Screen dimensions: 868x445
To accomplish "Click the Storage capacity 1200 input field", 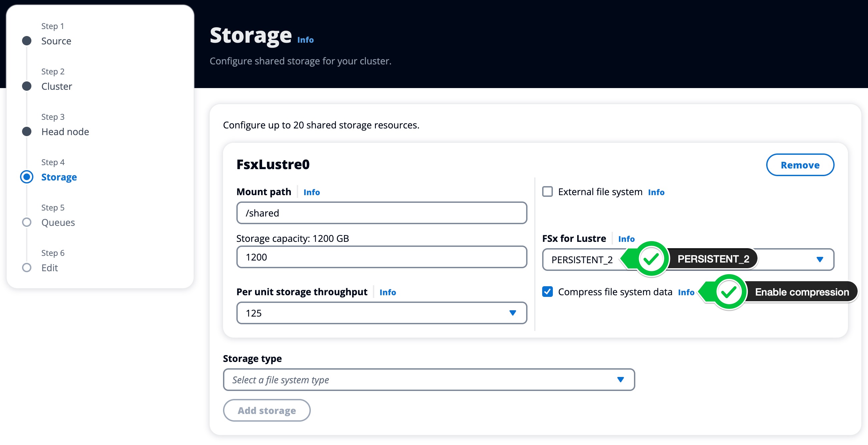I will point(381,257).
